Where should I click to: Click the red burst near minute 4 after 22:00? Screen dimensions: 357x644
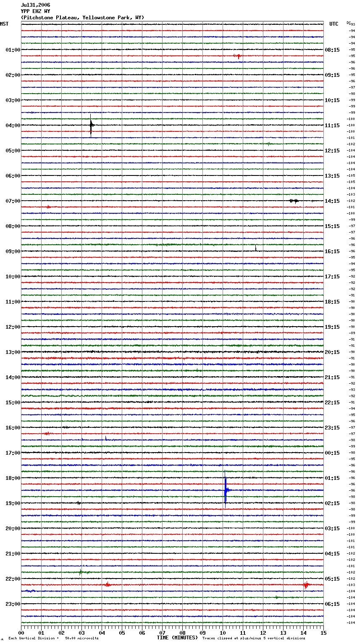(x=107, y=584)
